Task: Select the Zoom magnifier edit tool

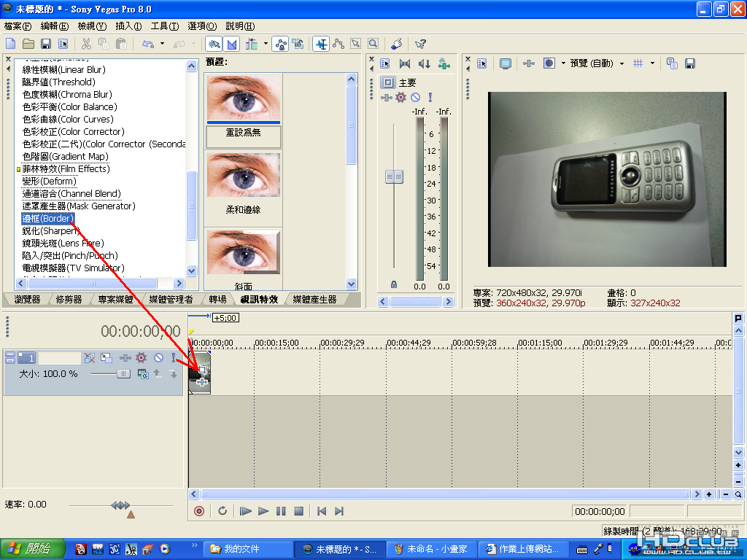Action: [373, 44]
